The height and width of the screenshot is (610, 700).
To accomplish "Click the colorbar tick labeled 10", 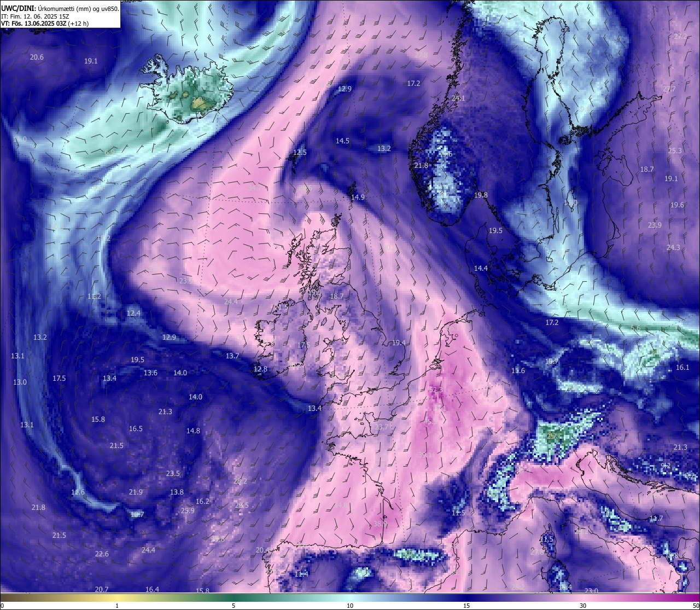I will [x=350, y=606].
